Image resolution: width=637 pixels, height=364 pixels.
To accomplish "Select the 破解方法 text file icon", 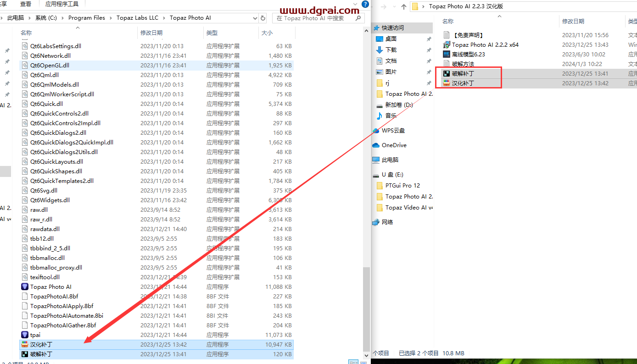I will (x=447, y=64).
